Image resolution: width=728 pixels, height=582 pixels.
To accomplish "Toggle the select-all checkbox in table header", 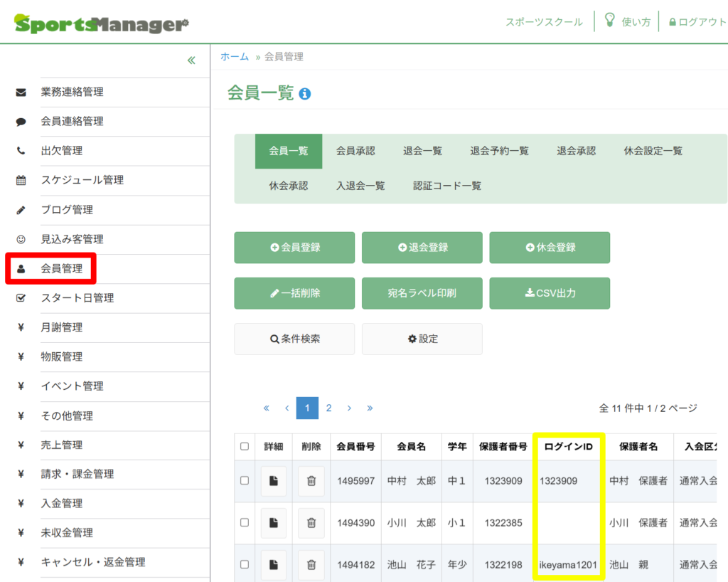I will tap(245, 447).
